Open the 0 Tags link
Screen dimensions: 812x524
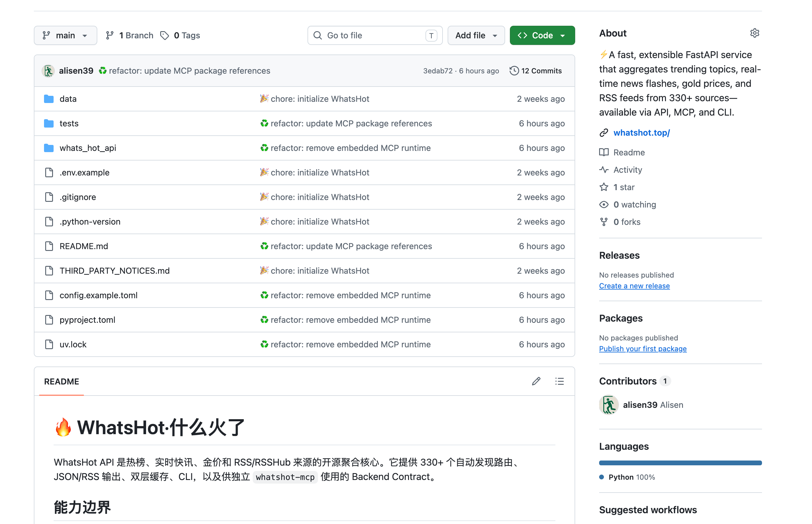point(180,35)
